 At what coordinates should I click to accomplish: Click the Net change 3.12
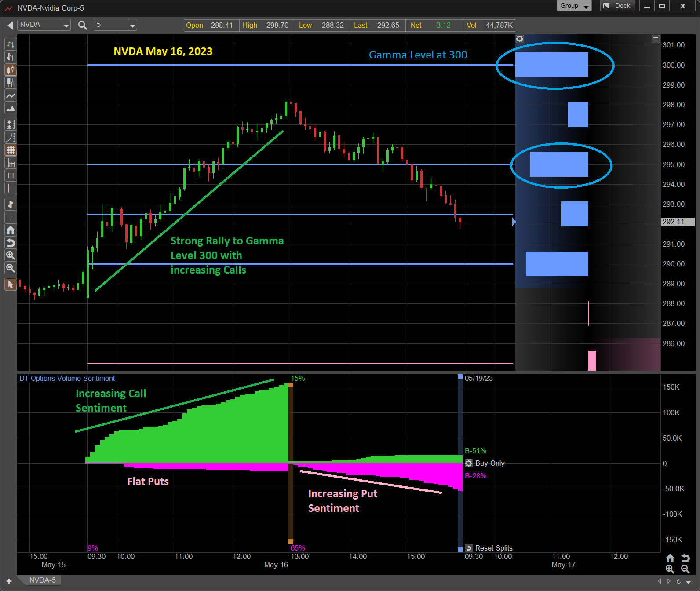pos(444,26)
